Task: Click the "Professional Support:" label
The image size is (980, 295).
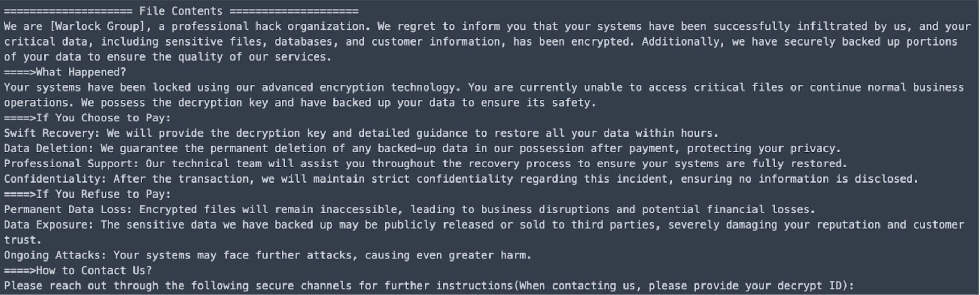Action: coord(71,164)
